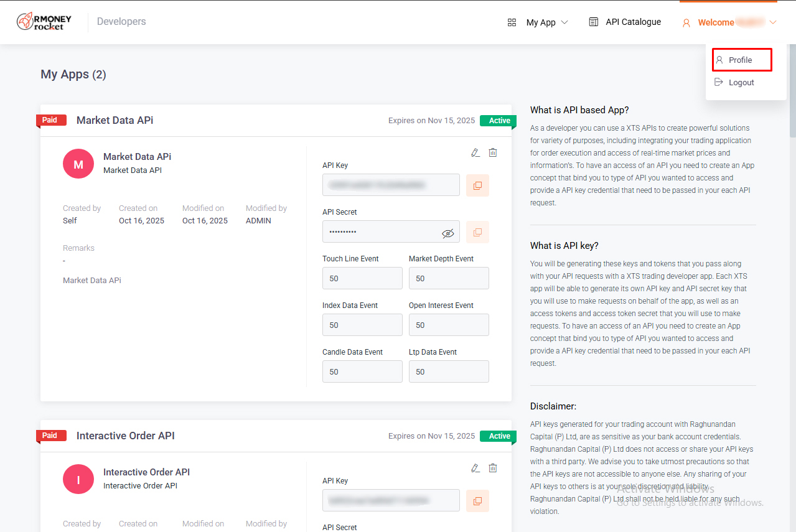
Task: Click the disabled API Secret copy icon
Action: coord(477,232)
